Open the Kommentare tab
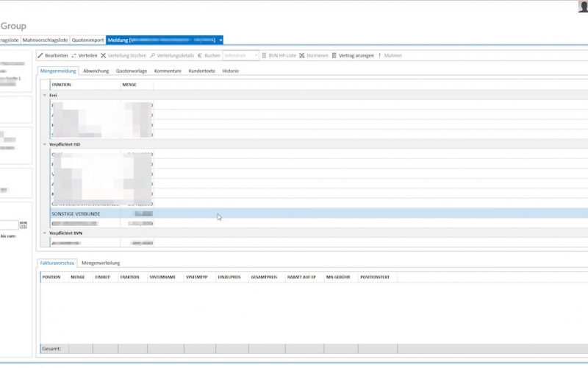Screen dimensions: 588x368 pos(168,71)
